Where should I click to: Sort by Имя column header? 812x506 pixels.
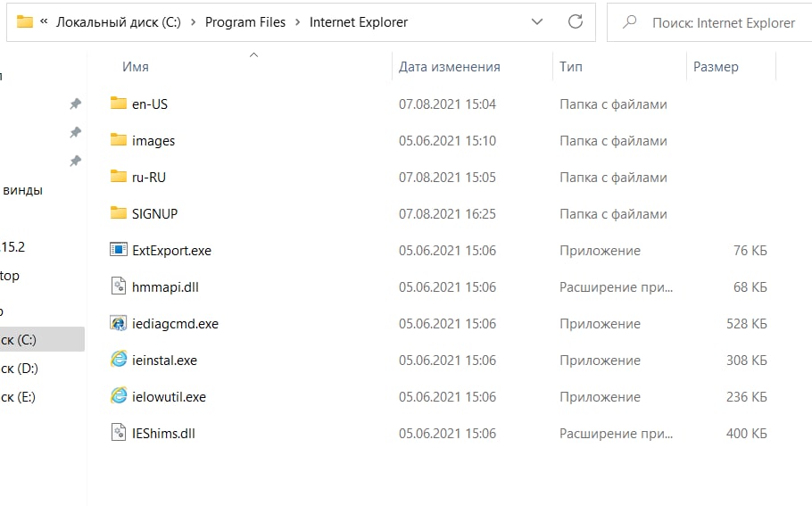(x=135, y=67)
